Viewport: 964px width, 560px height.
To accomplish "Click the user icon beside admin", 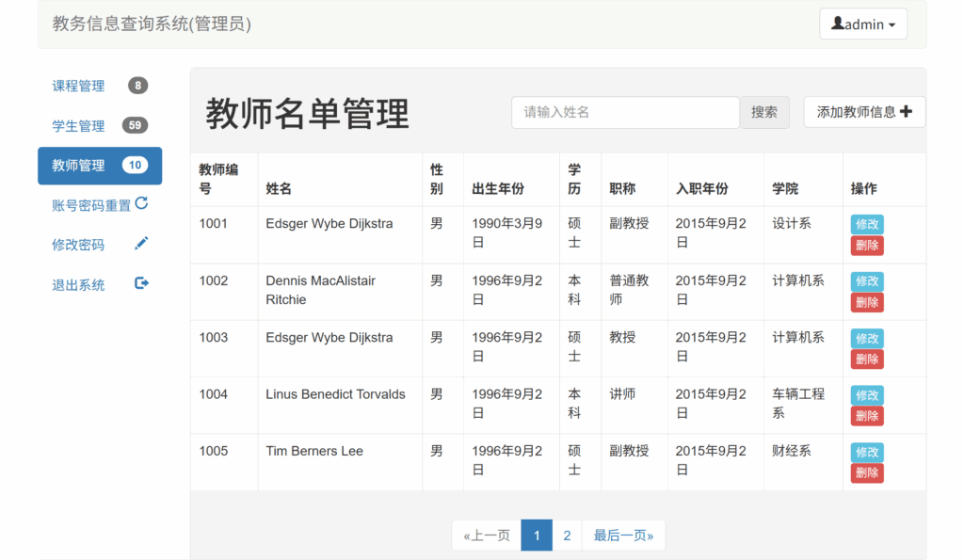I will (x=837, y=24).
